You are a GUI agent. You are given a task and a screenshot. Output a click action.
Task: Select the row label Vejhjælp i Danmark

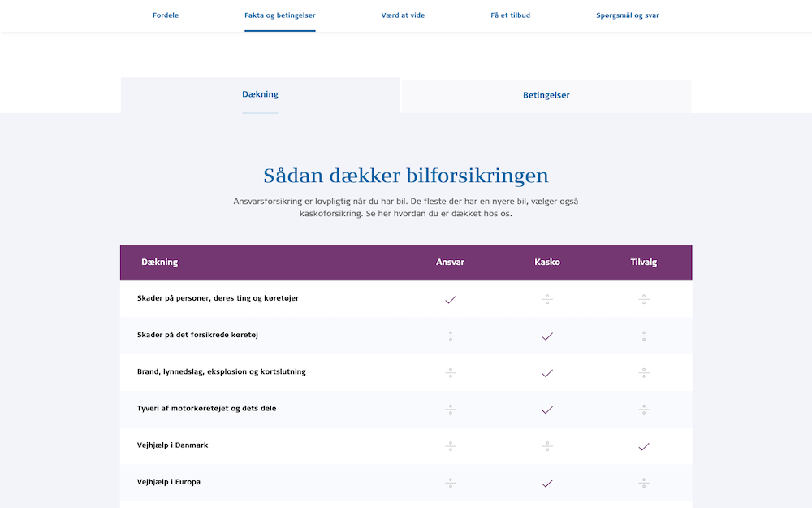[172, 445]
